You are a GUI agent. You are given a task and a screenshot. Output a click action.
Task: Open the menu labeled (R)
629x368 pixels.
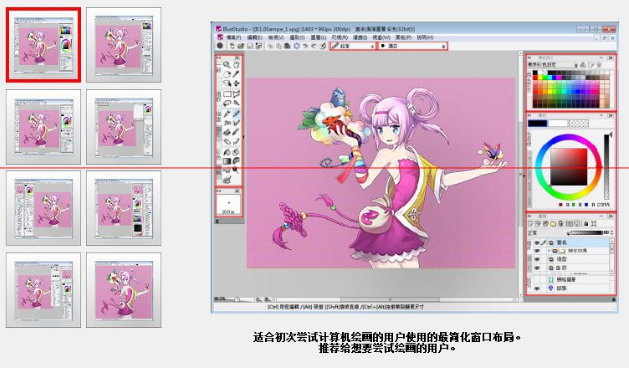pos(339,37)
